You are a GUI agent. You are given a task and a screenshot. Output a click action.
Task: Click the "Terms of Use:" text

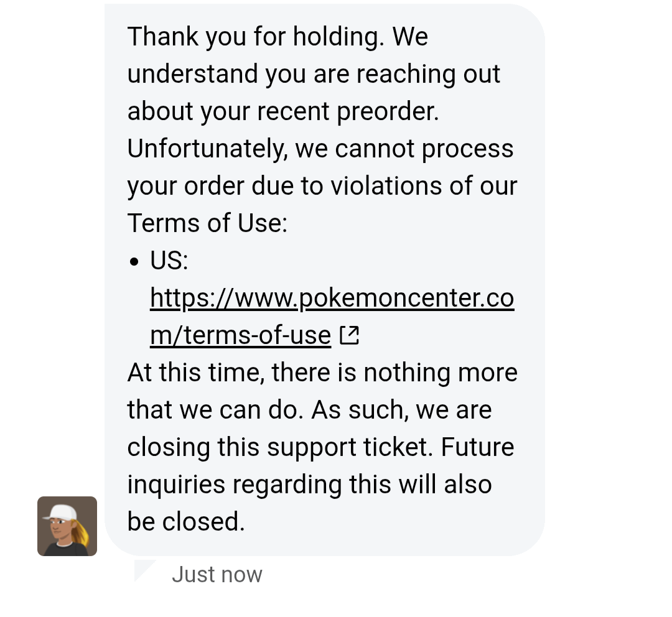pyautogui.click(x=207, y=223)
